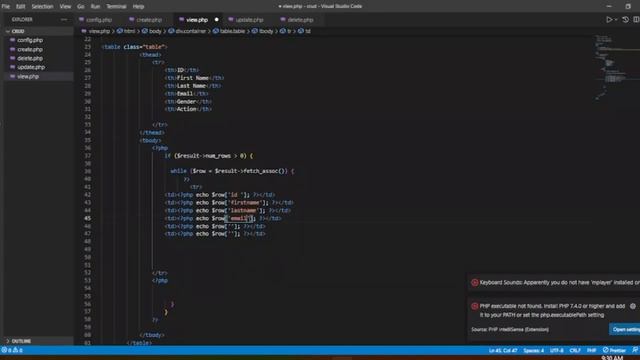Restore the VS Code window size
The image size is (640, 360).
coord(628,6)
